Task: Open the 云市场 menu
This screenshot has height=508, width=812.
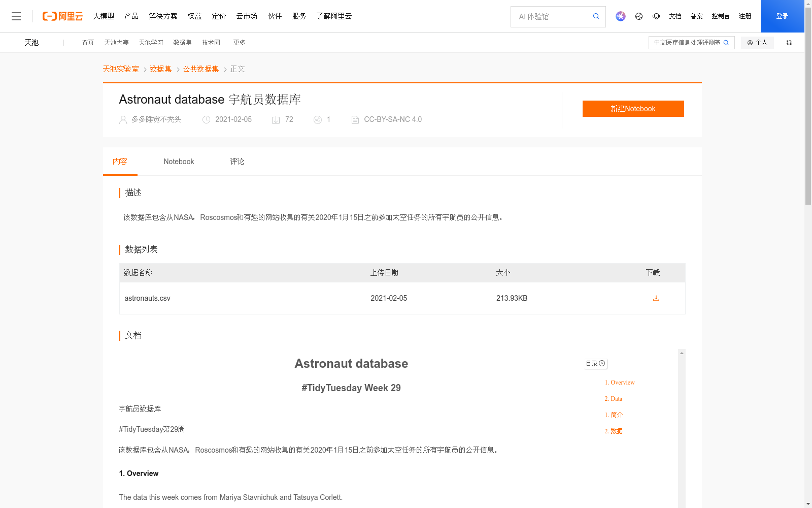Action: tap(247, 16)
